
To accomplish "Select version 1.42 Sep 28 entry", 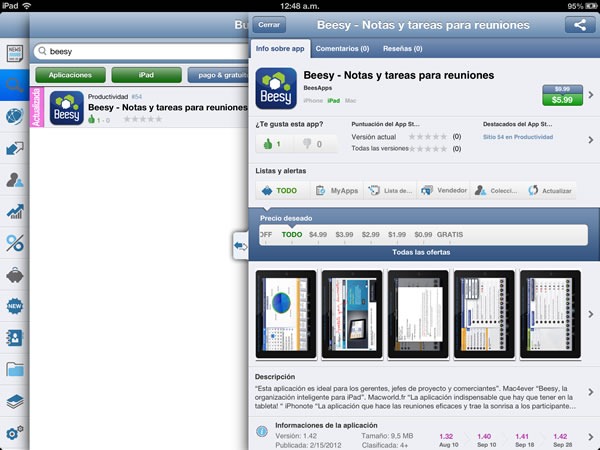I will point(560,440).
